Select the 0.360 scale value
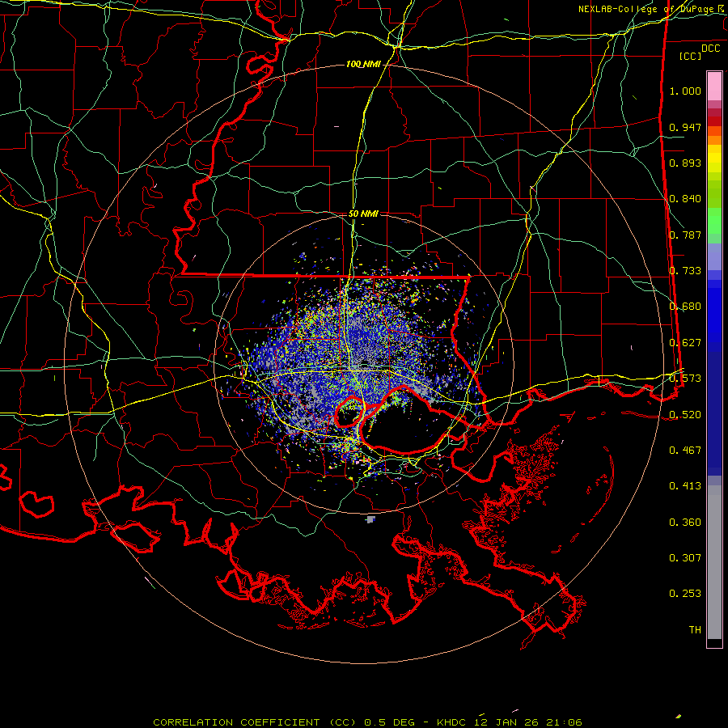 685,523
